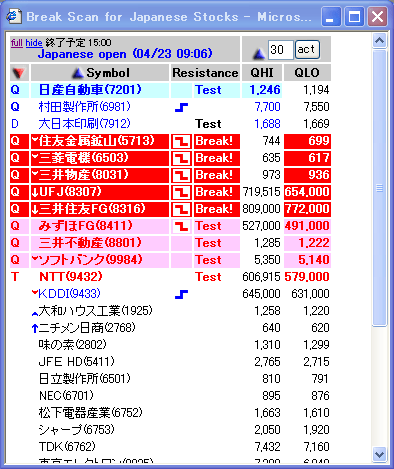Click into the input field showing 30
394x469 pixels.
pyautogui.click(x=280, y=50)
